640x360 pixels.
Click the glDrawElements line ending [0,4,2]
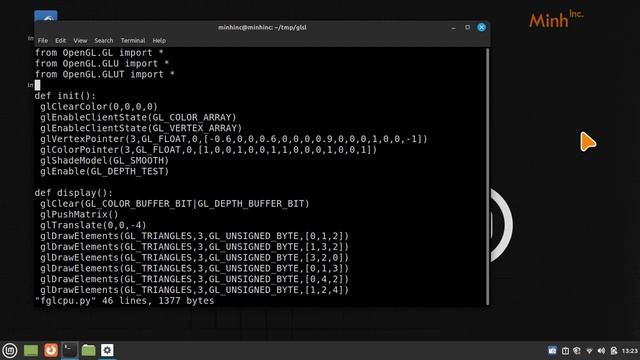tap(194, 279)
